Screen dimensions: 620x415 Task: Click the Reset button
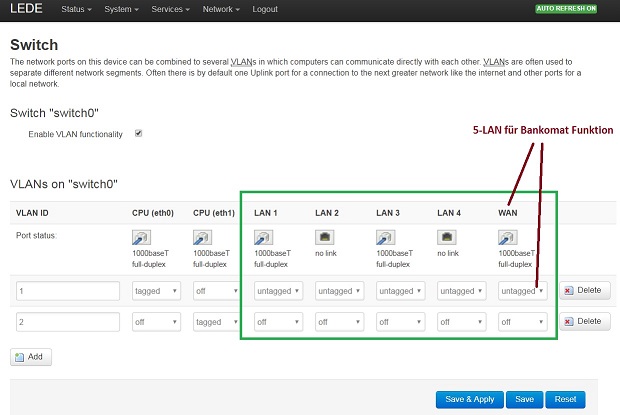click(565, 399)
